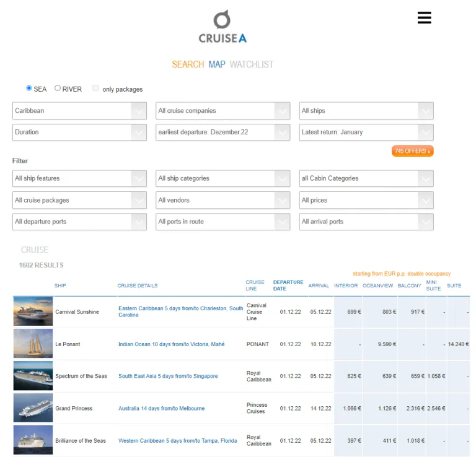The width and height of the screenshot is (476, 457).
Task: Open Spectrum of the Seas thumbnail
Action: point(33,376)
